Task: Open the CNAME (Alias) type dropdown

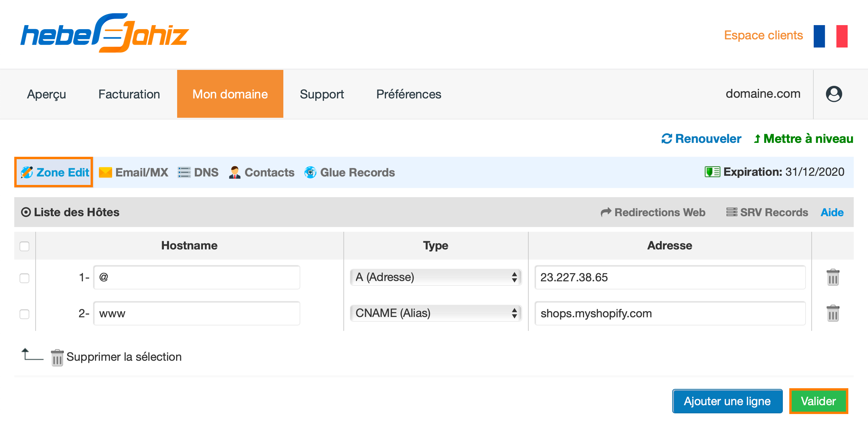Action: [436, 313]
